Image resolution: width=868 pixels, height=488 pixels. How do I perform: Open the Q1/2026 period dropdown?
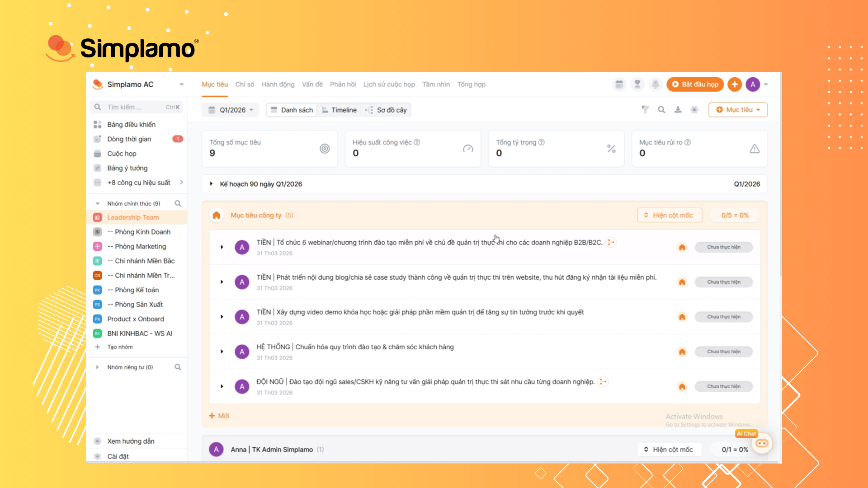(x=231, y=110)
